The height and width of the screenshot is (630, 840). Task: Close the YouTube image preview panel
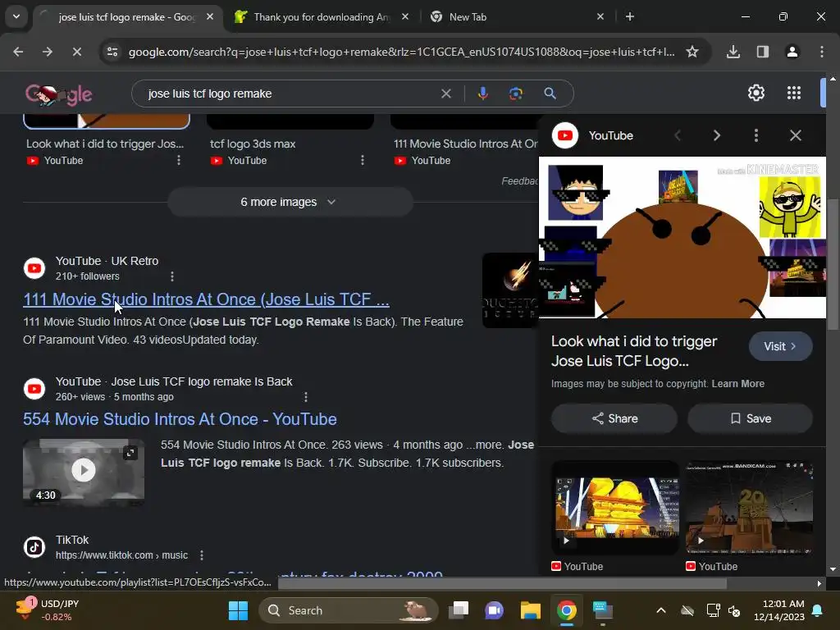(x=796, y=135)
